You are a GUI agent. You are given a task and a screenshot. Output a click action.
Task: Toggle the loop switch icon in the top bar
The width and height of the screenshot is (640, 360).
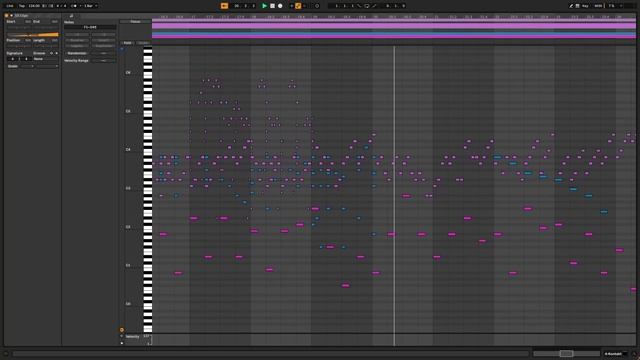pyautogui.click(x=367, y=6)
